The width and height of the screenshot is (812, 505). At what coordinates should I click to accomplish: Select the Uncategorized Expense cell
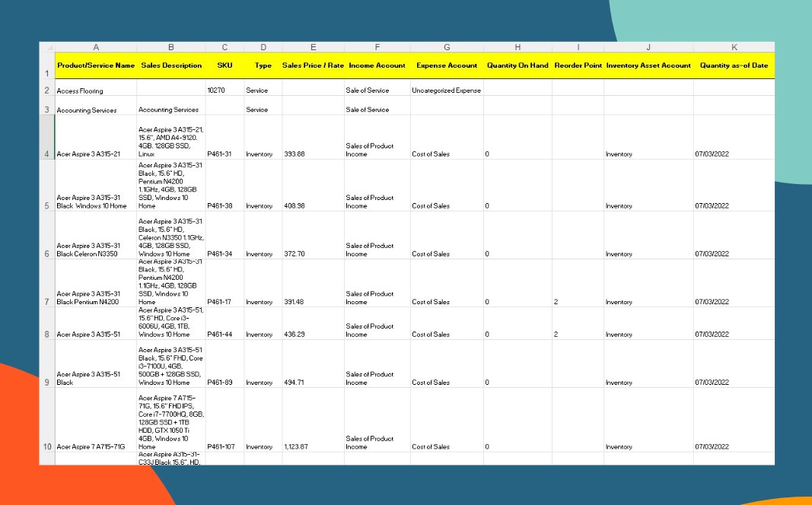coord(447,87)
